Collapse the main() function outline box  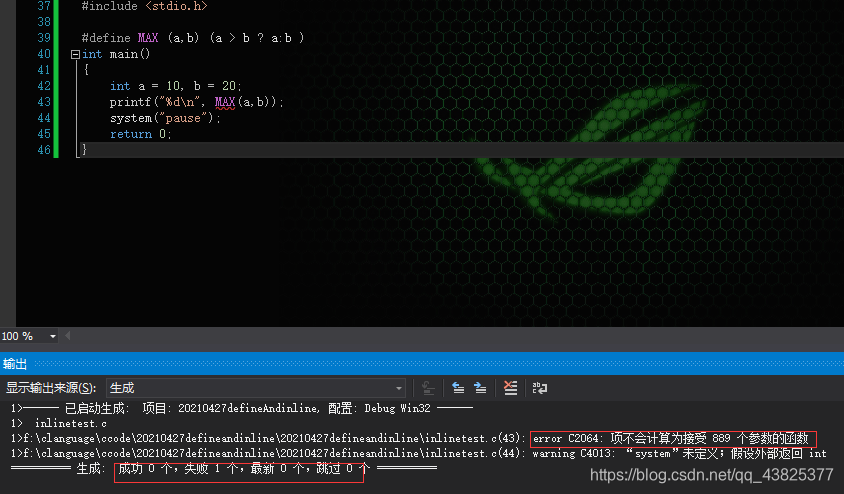75,54
